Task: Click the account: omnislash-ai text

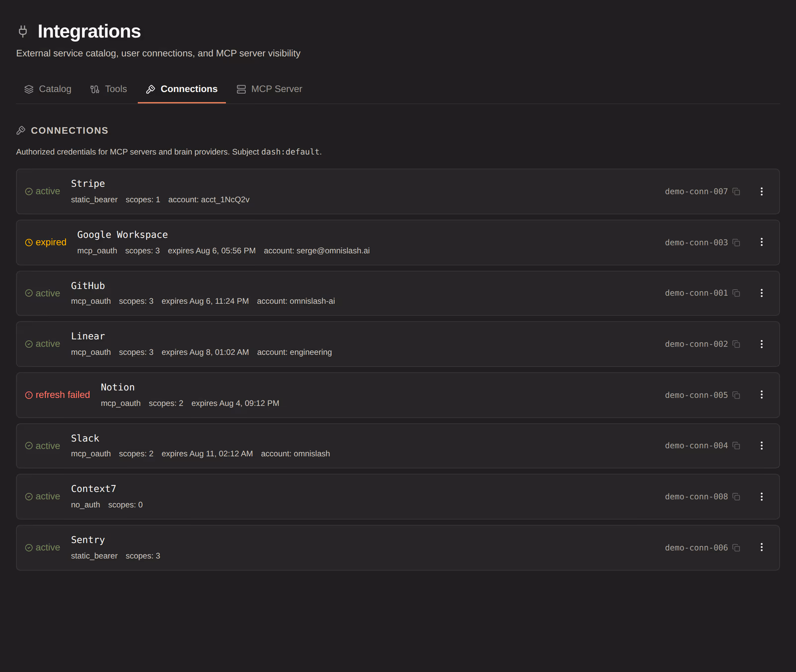Action: (296, 301)
